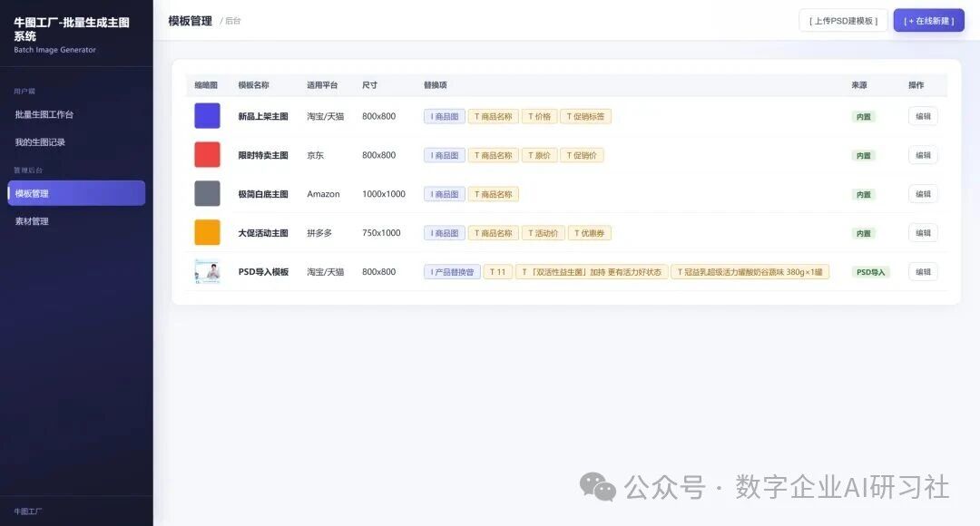980x526 pixels.
Task: Click template name 极简白底主图
Action: (x=263, y=194)
